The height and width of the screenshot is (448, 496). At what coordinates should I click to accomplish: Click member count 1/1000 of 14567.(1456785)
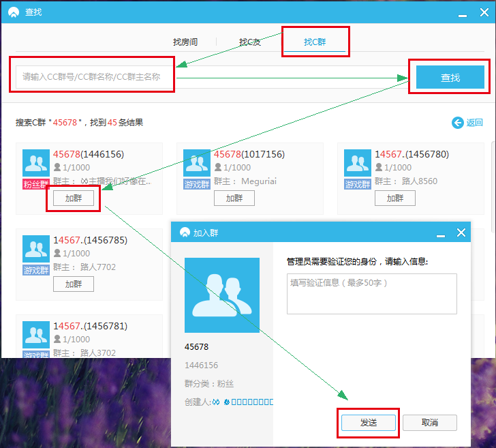tap(76, 253)
